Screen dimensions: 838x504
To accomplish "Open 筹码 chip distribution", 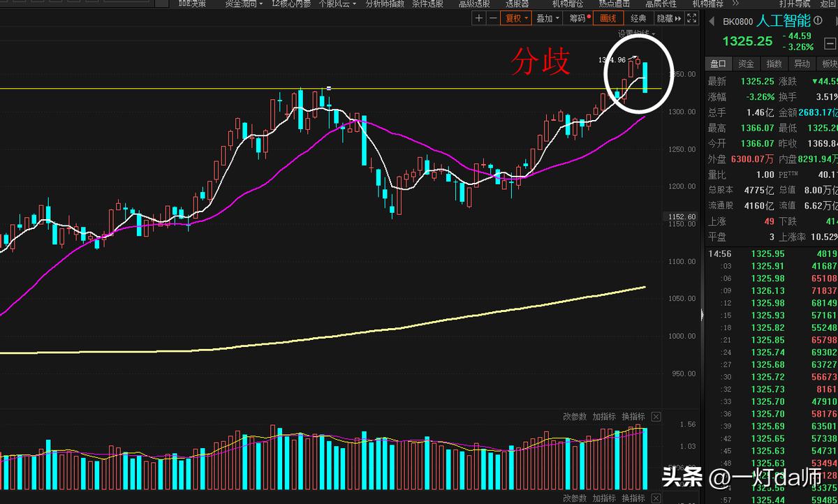I will tap(580, 19).
